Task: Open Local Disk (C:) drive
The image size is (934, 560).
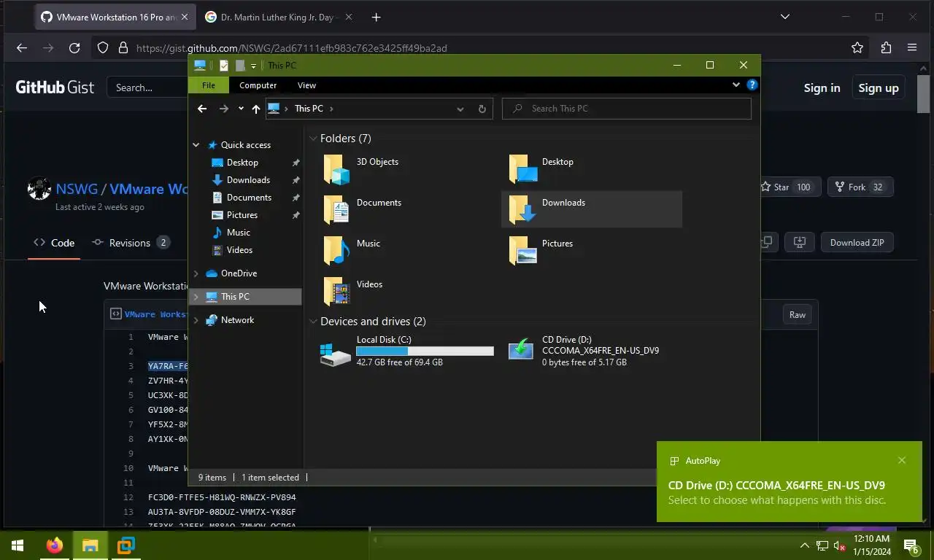Action: point(406,351)
